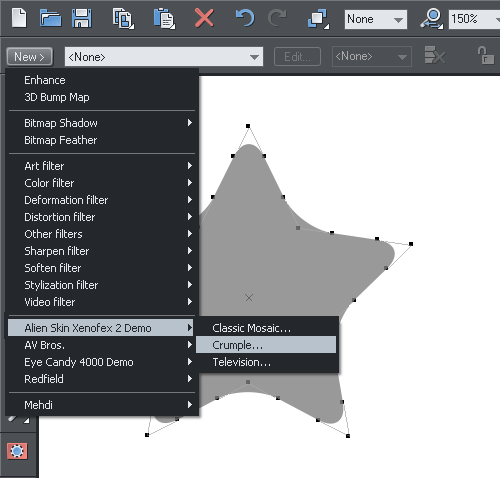Open the 150% zoom dropdown

point(475,19)
